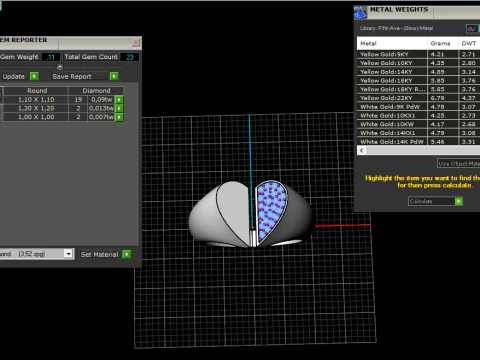Viewport: 480px width, 360px height.
Task: Click the Total Gem Count value field
Action: [x=129, y=57]
